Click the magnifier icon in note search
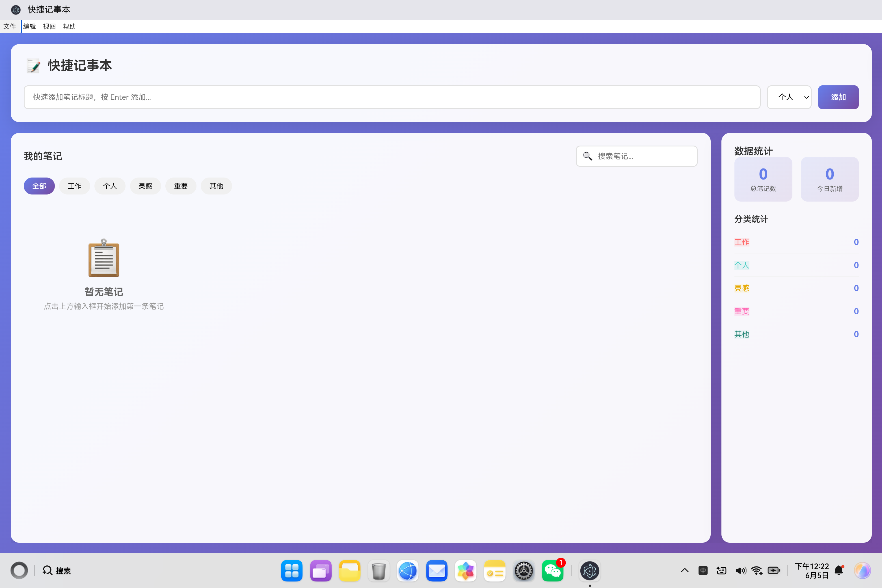The width and height of the screenshot is (882, 588). coord(587,156)
